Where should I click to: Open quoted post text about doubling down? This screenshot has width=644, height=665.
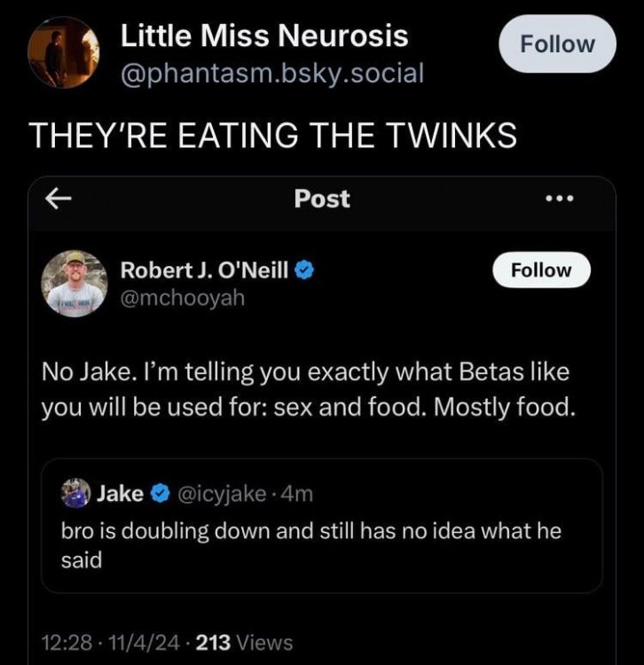coord(310,544)
